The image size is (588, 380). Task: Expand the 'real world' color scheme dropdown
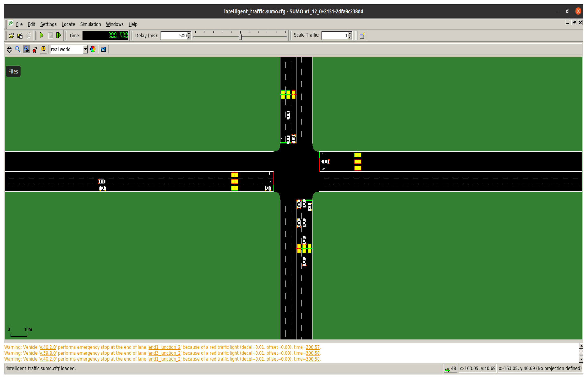85,49
